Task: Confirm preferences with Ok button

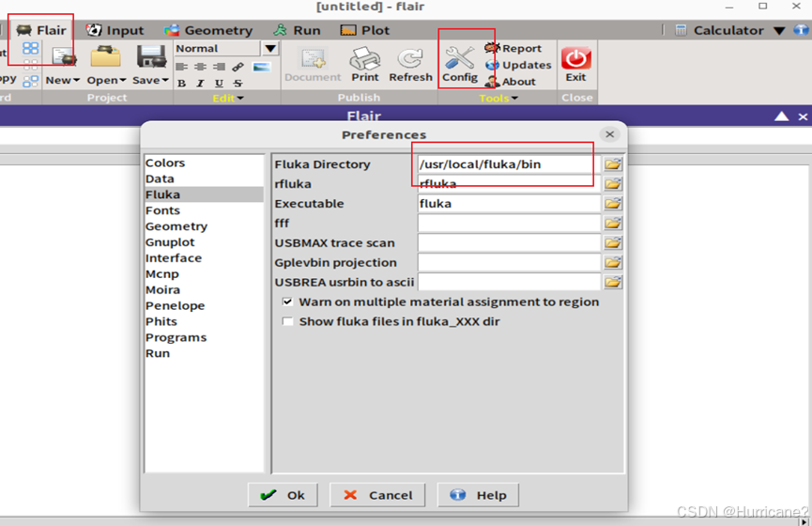Action: pyautogui.click(x=283, y=495)
